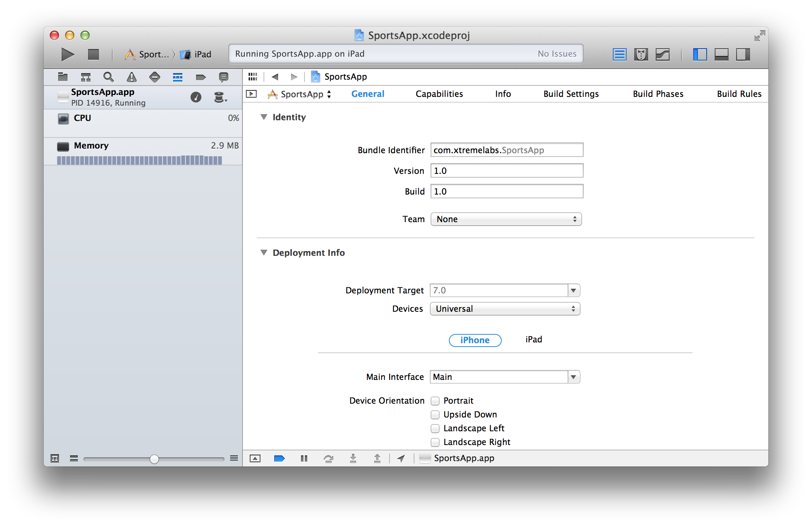Toggle breakpoints activation in debug bar
This screenshot has width=812, height=527.
(279, 458)
